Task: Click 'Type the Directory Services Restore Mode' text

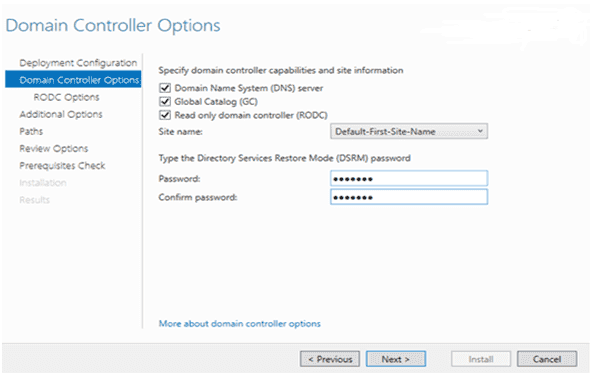Action: coord(284,158)
